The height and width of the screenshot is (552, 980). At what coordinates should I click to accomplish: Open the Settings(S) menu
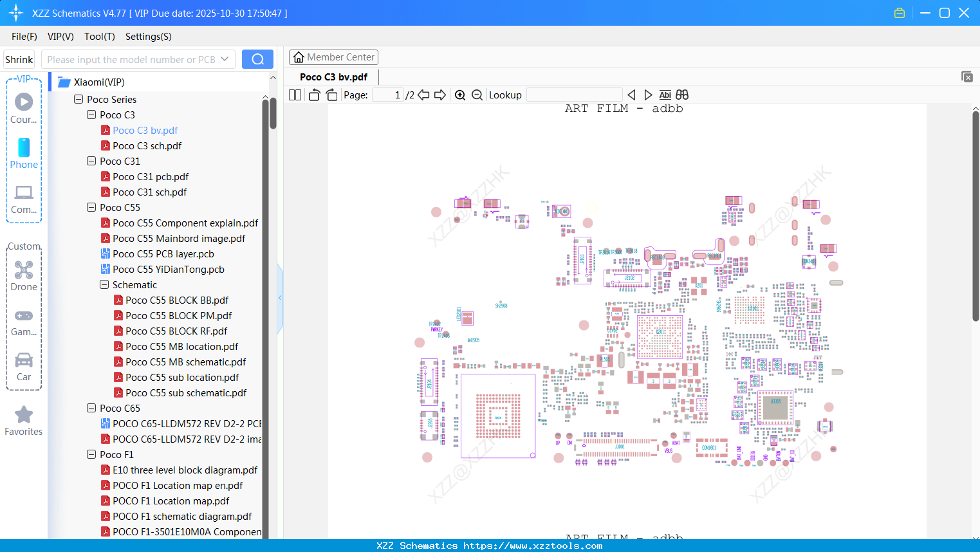pyautogui.click(x=149, y=37)
